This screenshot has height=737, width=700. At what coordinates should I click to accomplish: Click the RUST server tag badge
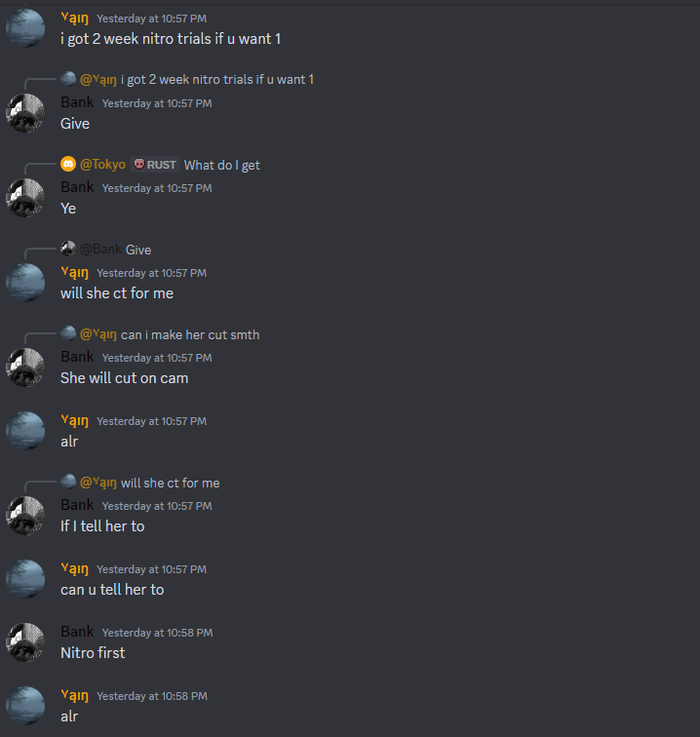(155, 165)
